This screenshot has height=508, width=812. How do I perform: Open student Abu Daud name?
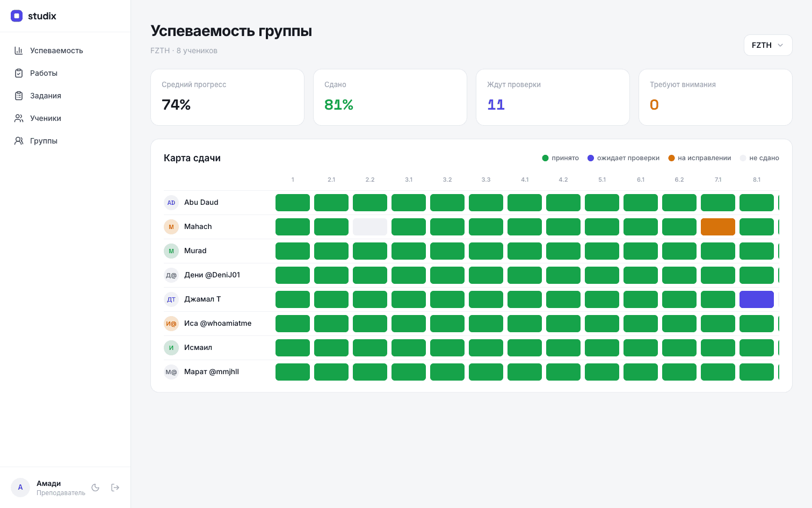(201, 203)
